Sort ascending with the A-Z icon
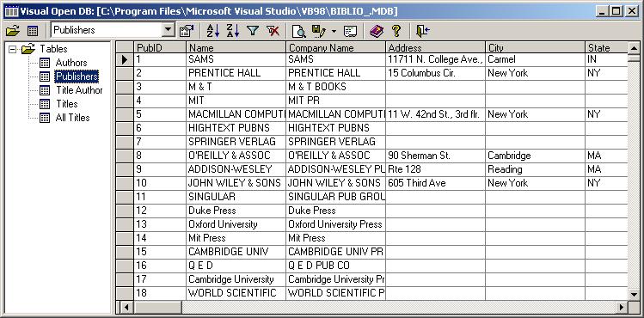 [213, 31]
